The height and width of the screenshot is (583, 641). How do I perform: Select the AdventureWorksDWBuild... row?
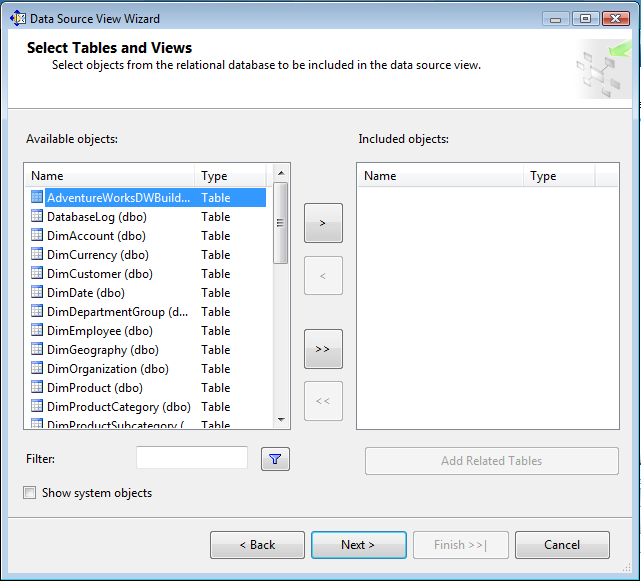148,197
